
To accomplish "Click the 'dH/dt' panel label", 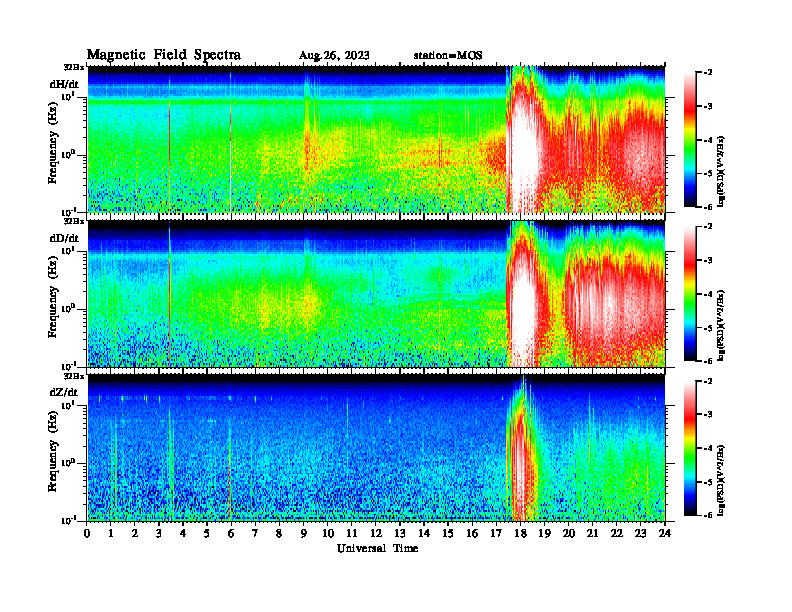I will click(x=64, y=85).
